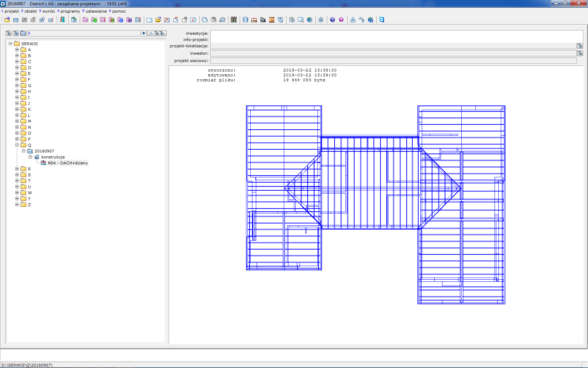588x368 pixels.
Task: Open the project path dropdown arrow
Action: click(143, 33)
